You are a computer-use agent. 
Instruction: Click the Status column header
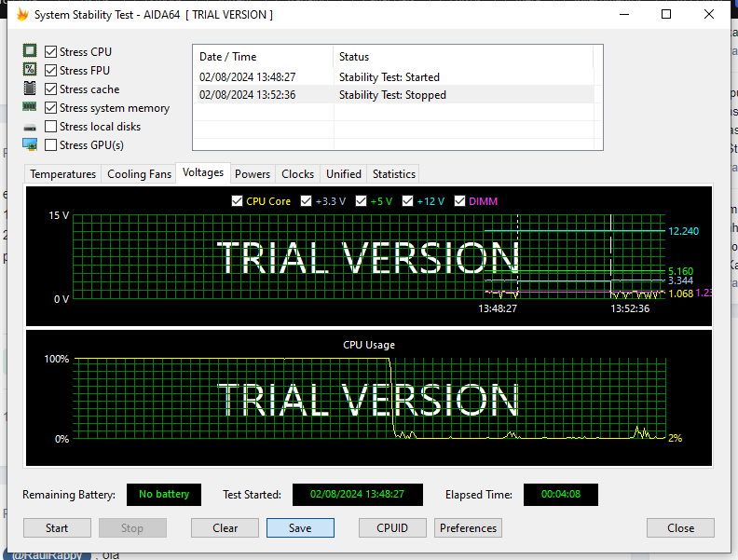click(464, 57)
